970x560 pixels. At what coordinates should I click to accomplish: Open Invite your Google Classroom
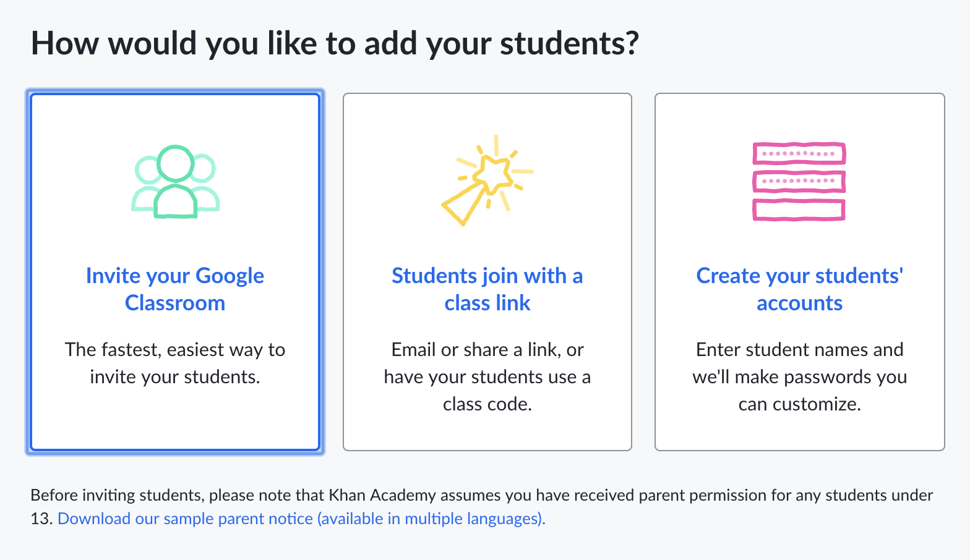pos(175,289)
